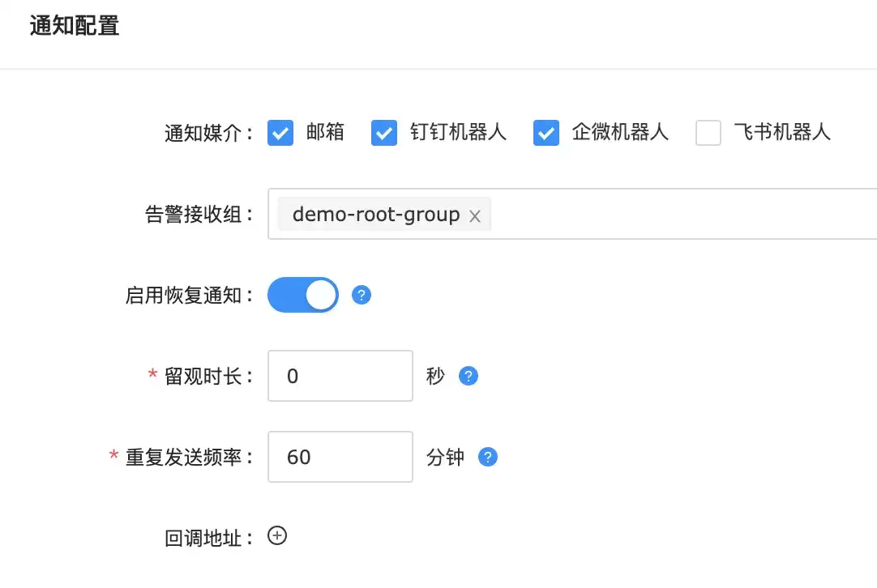877x588 pixels.
Task: Click the 企微机器人 label text
Action: coord(620,133)
